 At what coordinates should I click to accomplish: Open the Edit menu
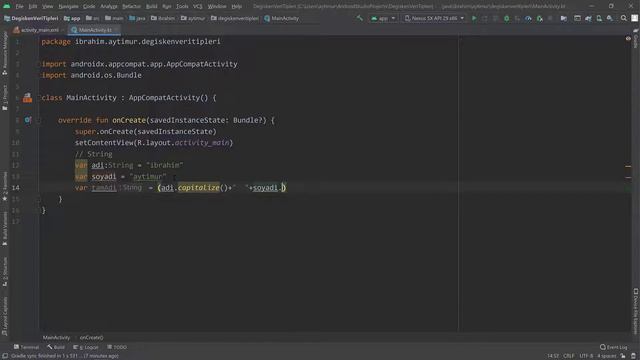(x=33, y=7)
